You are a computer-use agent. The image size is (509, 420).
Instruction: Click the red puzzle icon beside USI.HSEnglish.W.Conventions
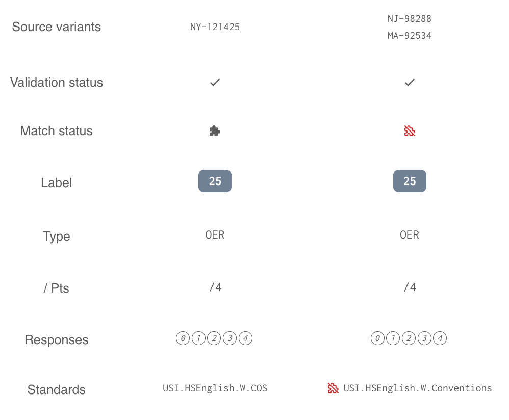(333, 388)
